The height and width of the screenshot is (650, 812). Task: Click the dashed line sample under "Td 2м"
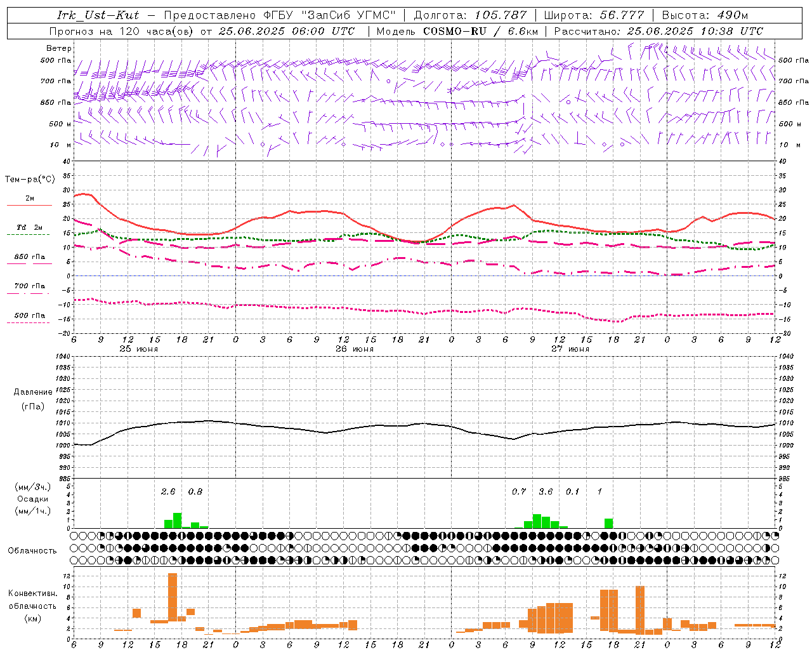coord(29,235)
